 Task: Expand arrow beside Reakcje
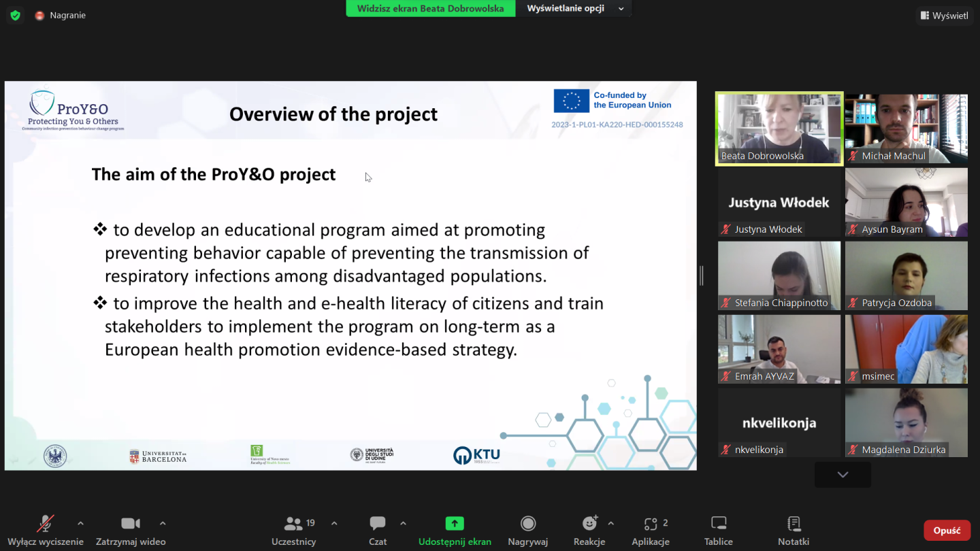click(610, 523)
